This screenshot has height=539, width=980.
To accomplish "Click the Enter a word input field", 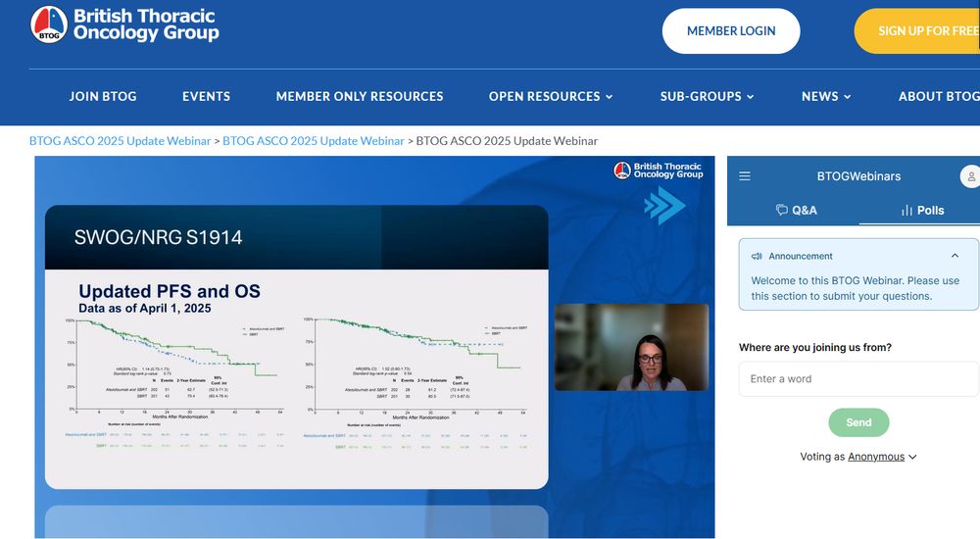I will point(858,379).
